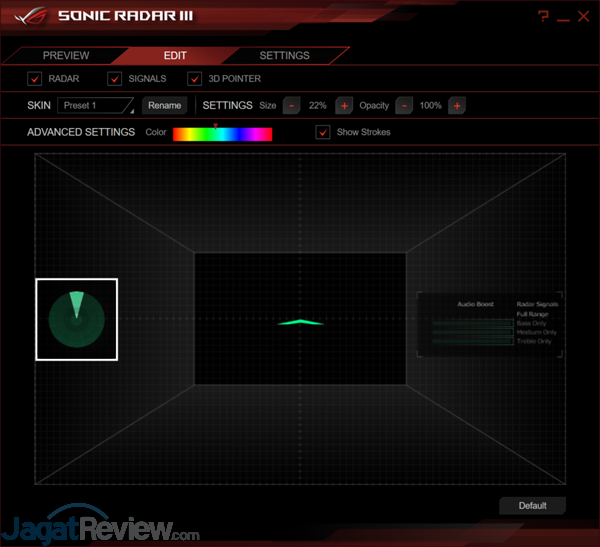Screen dimensions: 600x547
Task: Click the Default button
Action: tap(532, 506)
